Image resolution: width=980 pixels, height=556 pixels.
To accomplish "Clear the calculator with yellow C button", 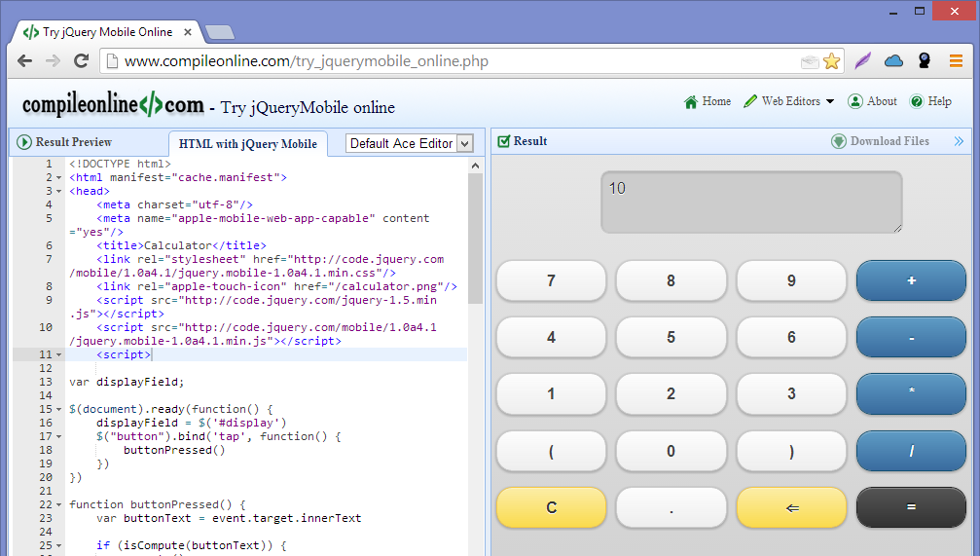I will (551, 508).
